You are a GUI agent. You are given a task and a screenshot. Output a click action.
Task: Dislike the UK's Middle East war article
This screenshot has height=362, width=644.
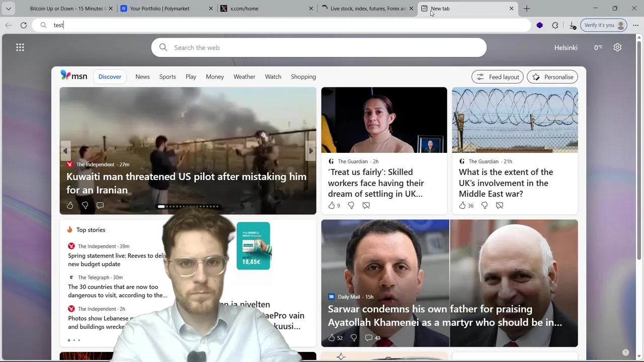pyautogui.click(x=485, y=205)
